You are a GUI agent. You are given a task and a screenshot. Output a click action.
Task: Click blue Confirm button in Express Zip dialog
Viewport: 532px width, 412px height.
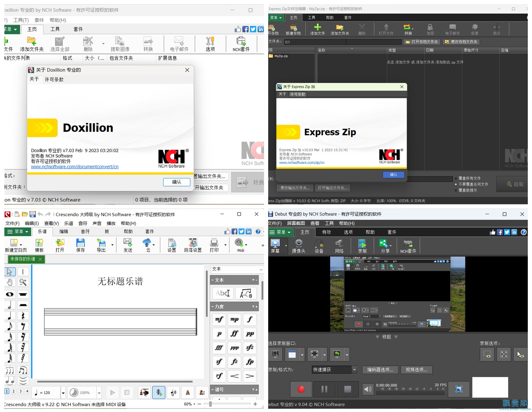393,174
